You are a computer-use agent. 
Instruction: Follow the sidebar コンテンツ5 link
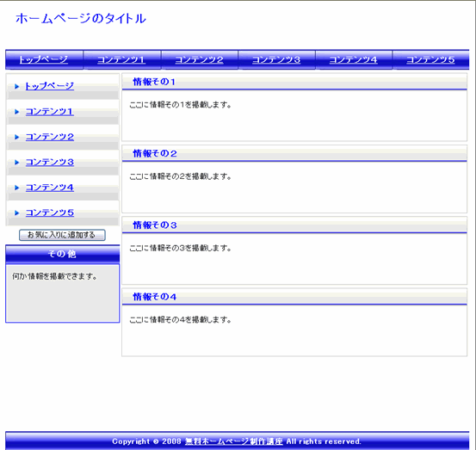[50, 213]
